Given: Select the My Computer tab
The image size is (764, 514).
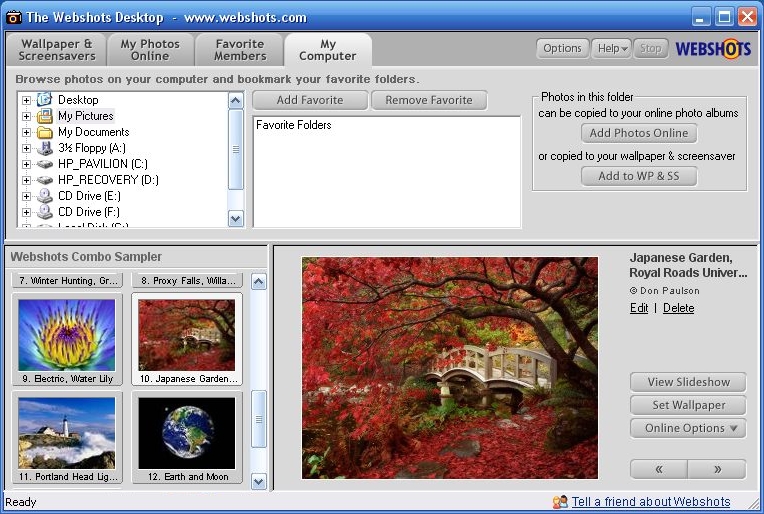Looking at the screenshot, I should point(328,50).
